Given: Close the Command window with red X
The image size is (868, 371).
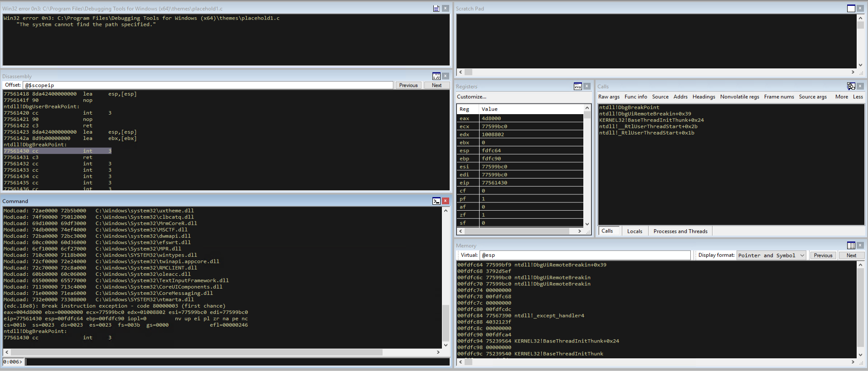Looking at the screenshot, I should [446, 201].
